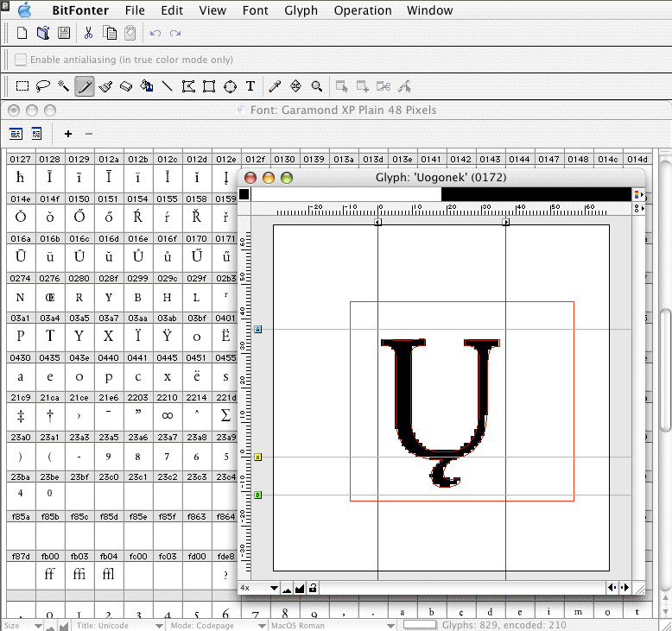This screenshot has width=672, height=631.
Task: Select the pencil tool
Action: pos(85,86)
